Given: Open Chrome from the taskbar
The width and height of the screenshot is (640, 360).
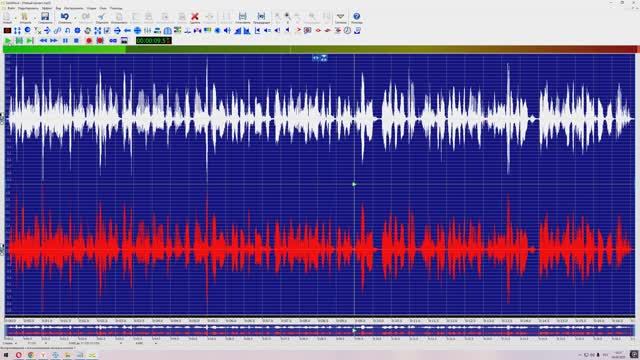Looking at the screenshot, I should [31, 355].
